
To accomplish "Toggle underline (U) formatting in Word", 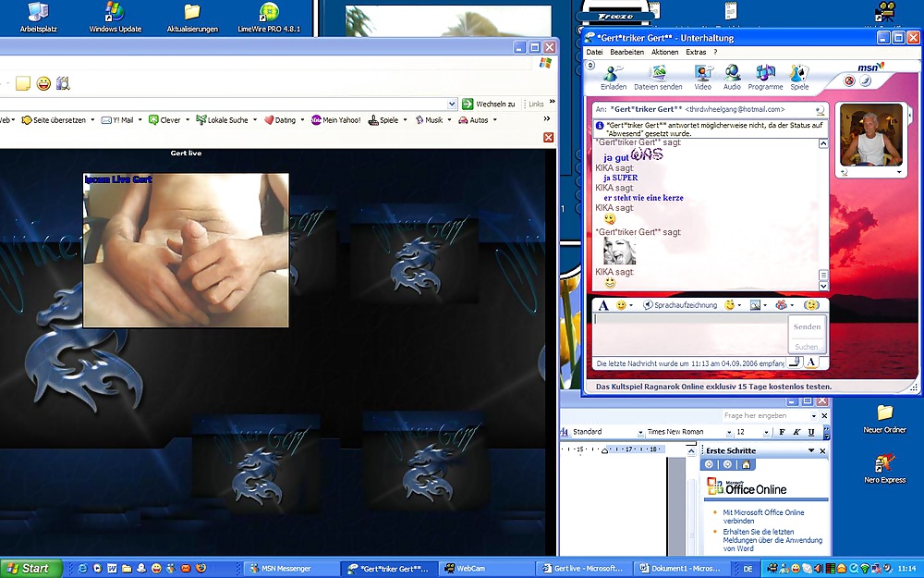I will click(811, 432).
